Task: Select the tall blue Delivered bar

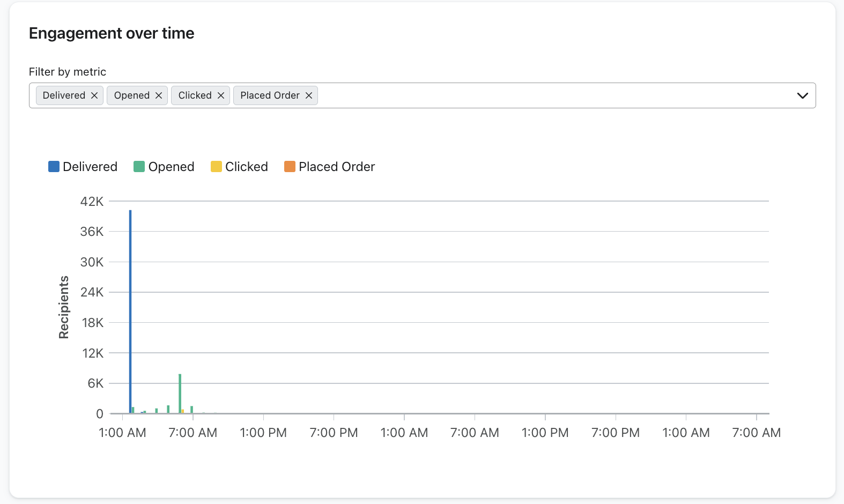Action: point(130,311)
